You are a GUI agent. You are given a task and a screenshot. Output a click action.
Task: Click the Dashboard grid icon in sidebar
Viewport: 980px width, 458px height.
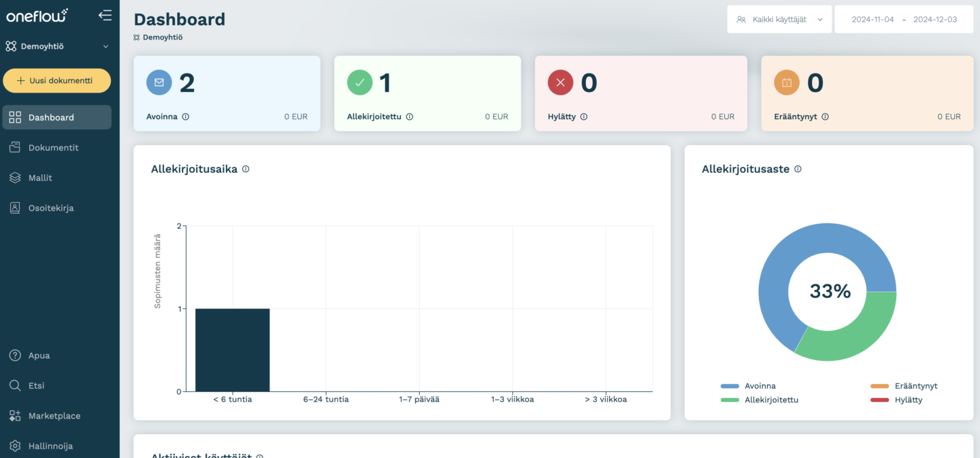15,117
